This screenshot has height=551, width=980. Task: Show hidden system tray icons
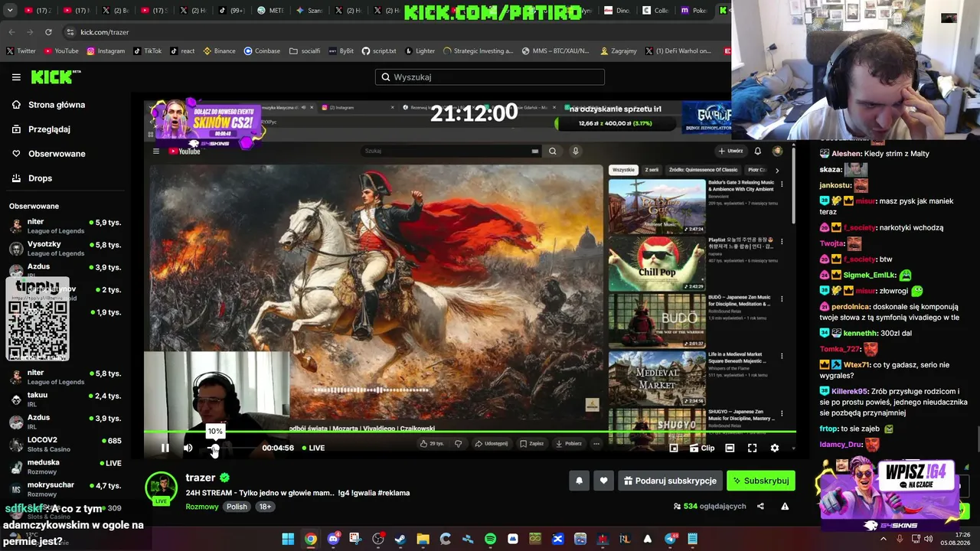point(883,539)
